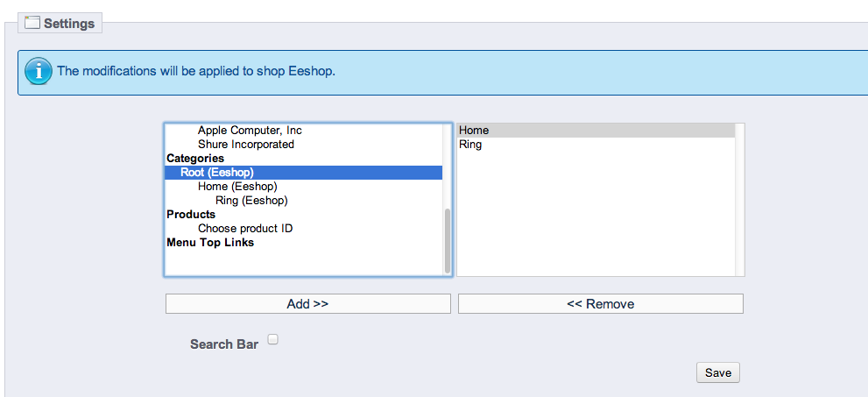The image size is (868, 397).
Task: Pick Ring (Eeshop) category item
Action: point(251,201)
